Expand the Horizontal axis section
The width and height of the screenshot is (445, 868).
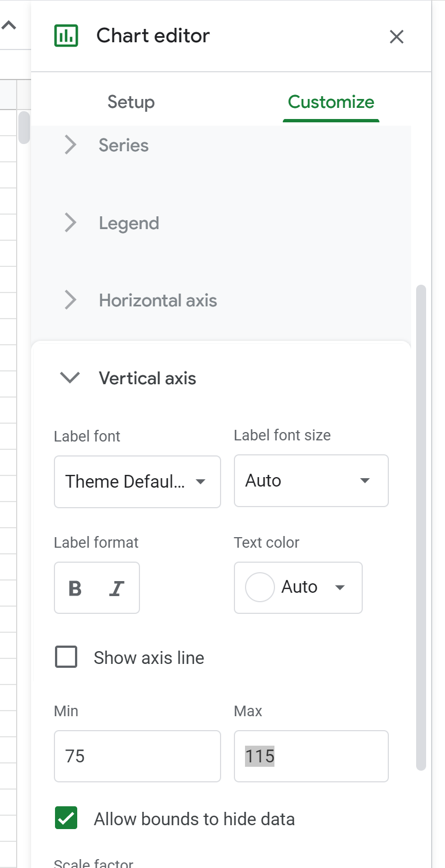coord(158,300)
